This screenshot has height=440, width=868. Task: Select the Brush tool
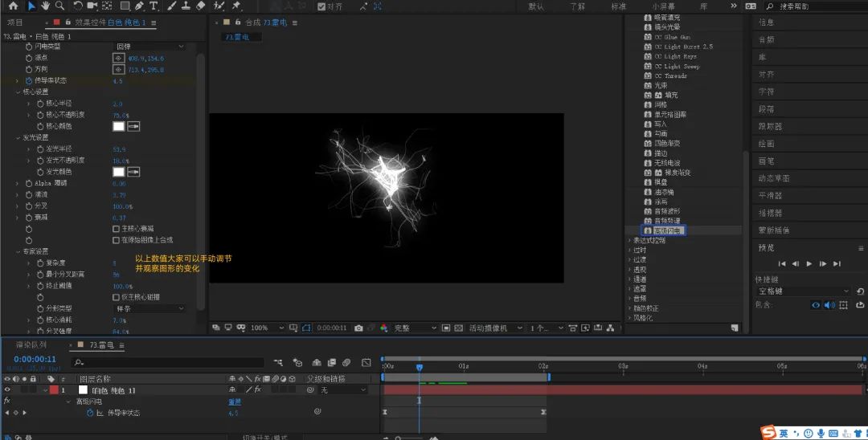click(x=172, y=6)
